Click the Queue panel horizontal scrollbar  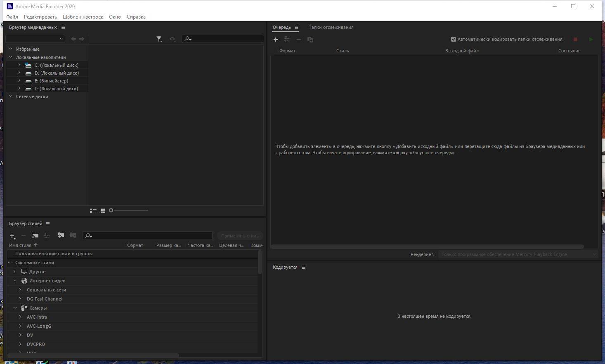(427, 247)
